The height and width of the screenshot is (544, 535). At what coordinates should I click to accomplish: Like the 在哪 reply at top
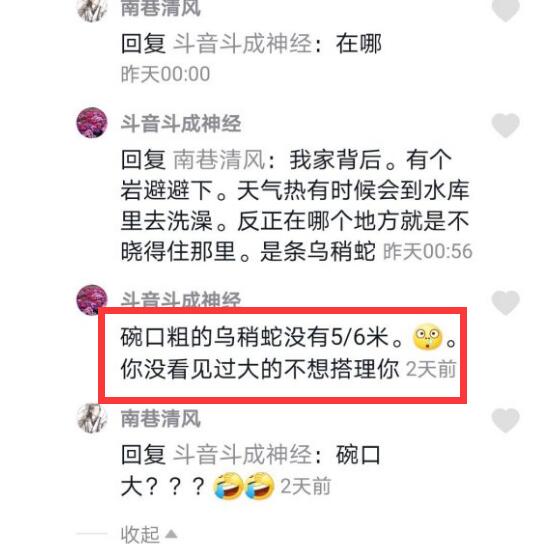(x=506, y=10)
